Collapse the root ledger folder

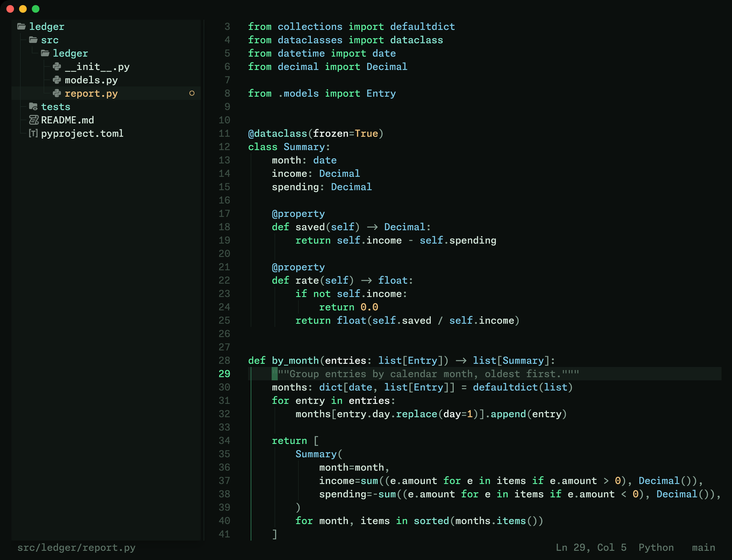[x=47, y=26]
